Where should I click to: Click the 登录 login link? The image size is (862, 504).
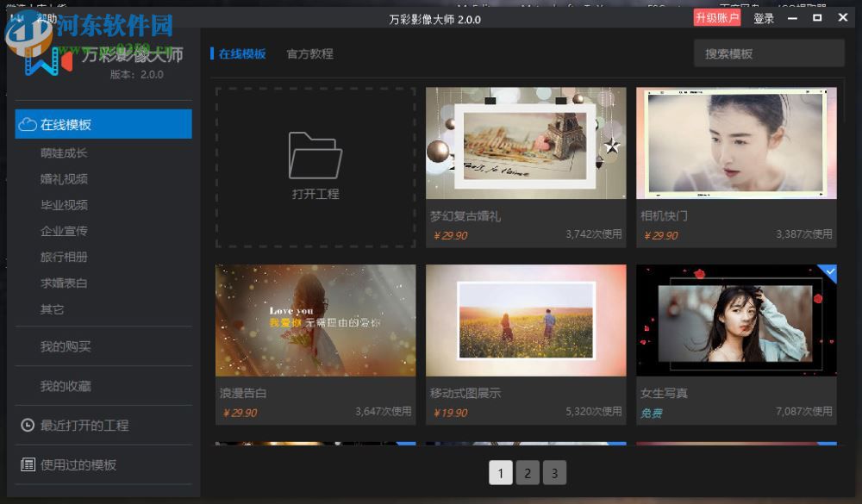point(765,17)
